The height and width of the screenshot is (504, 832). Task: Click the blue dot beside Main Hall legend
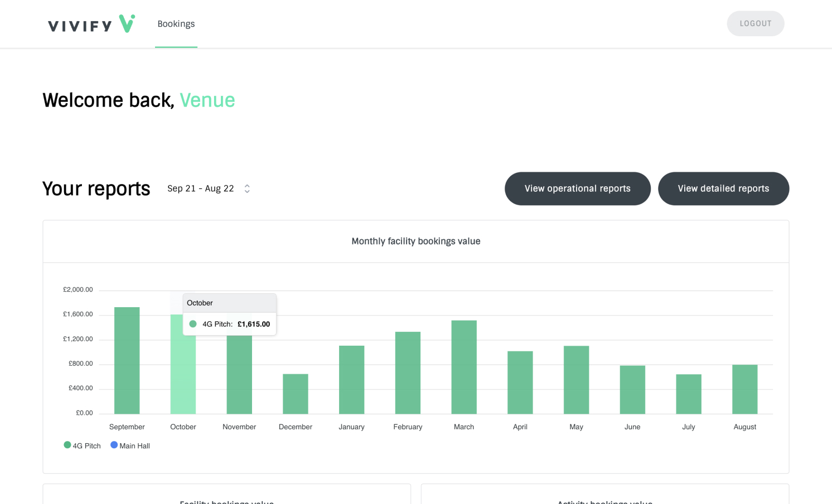114,445
